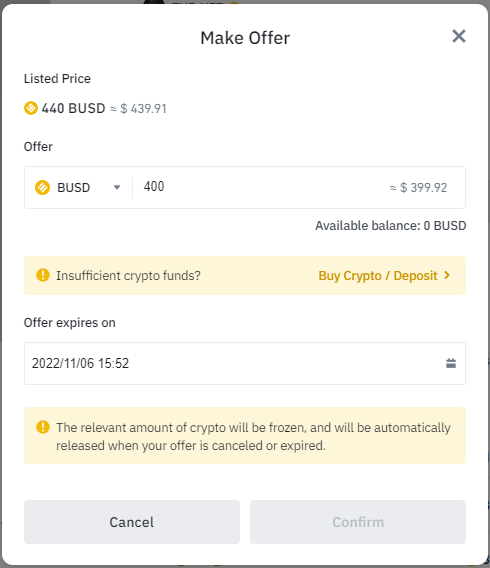
Task: Click the ≈ $ 399.92 converted value
Action: tap(418, 188)
